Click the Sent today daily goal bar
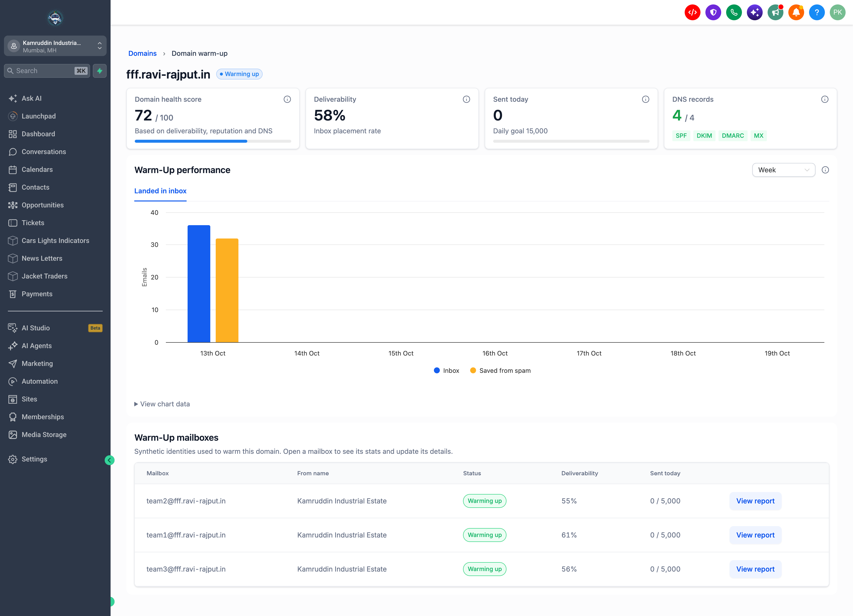 click(x=571, y=141)
